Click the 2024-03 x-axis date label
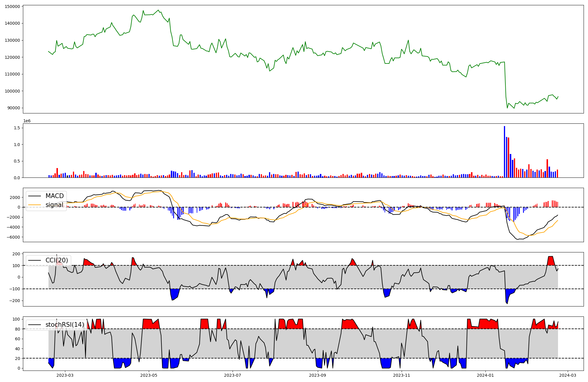Screen dimensions: 588x382 coord(568,375)
